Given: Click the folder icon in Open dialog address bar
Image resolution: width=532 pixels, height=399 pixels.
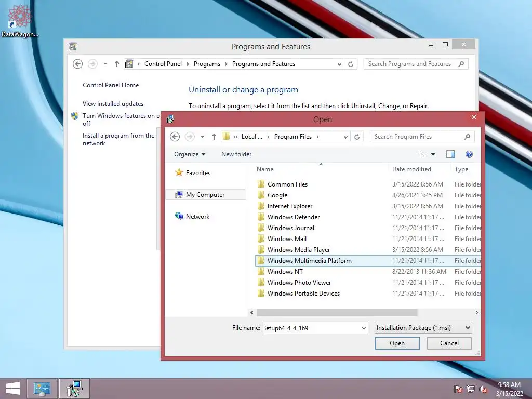Looking at the screenshot, I should point(226,137).
